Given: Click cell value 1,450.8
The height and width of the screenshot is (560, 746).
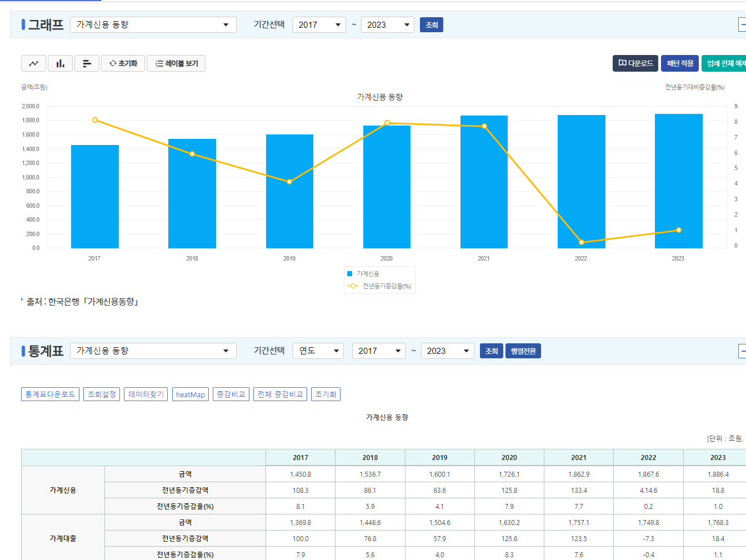Looking at the screenshot, I should 301,474.
